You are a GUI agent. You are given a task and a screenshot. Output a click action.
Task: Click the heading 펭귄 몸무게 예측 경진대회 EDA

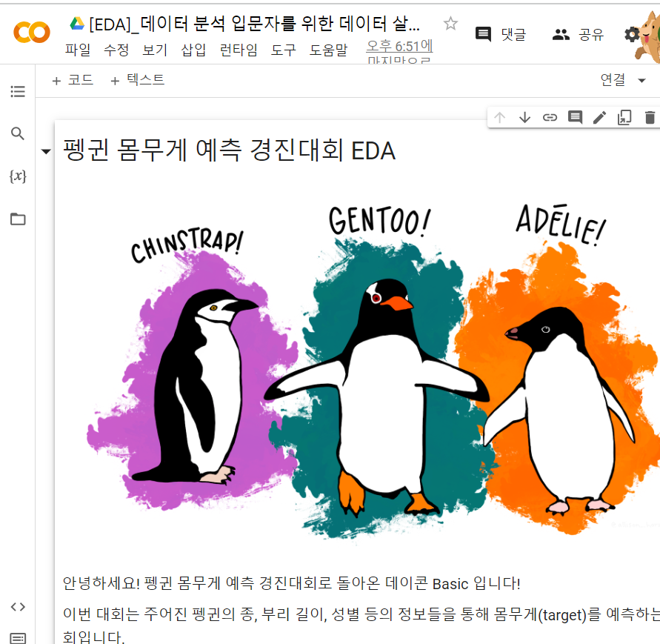(x=230, y=150)
